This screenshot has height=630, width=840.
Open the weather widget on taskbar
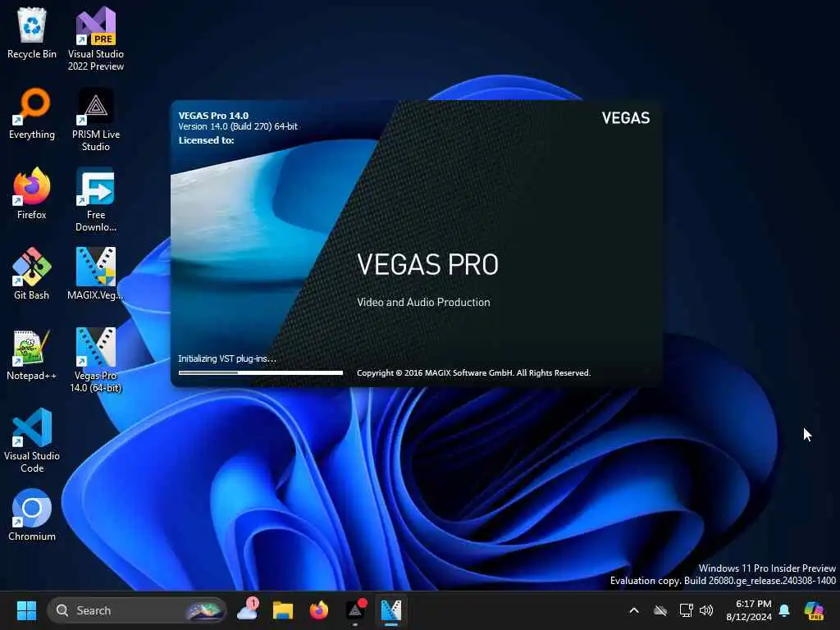248,610
